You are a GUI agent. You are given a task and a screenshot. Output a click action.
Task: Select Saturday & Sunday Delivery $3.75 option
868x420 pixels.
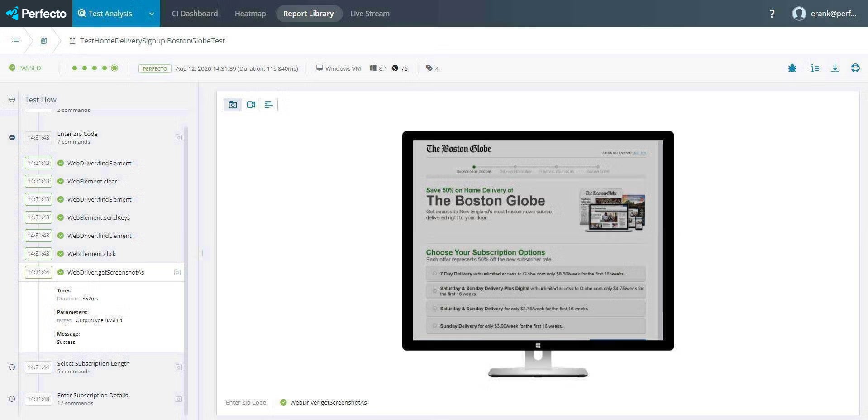pyautogui.click(x=434, y=309)
